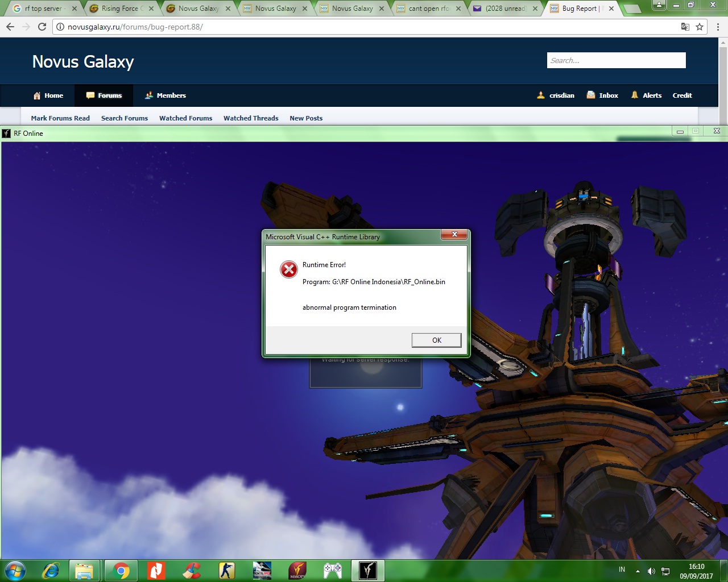Open the Chrome three-dot menu
Viewport: 728px width, 582px height.
718,27
